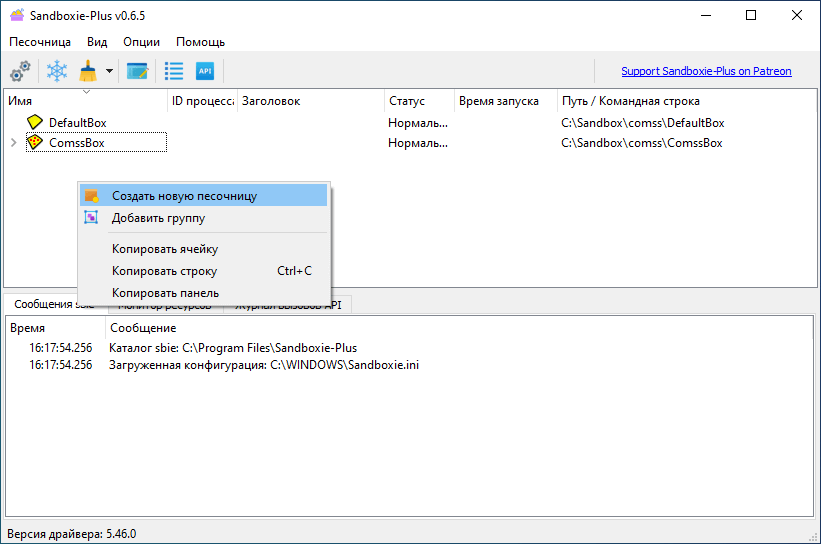The height and width of the screenshot is (544, 821).
Task: Sort by ID процесса column header
Action: 203,101
